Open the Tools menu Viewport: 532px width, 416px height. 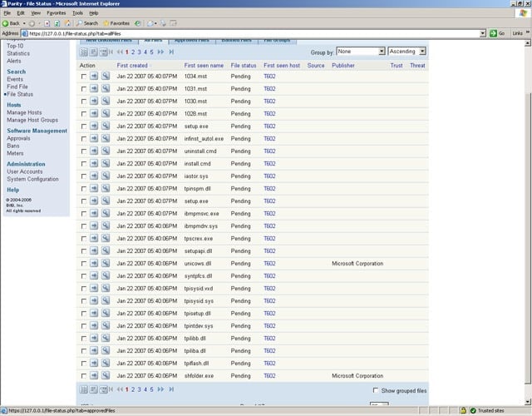[x=77, y=13]
